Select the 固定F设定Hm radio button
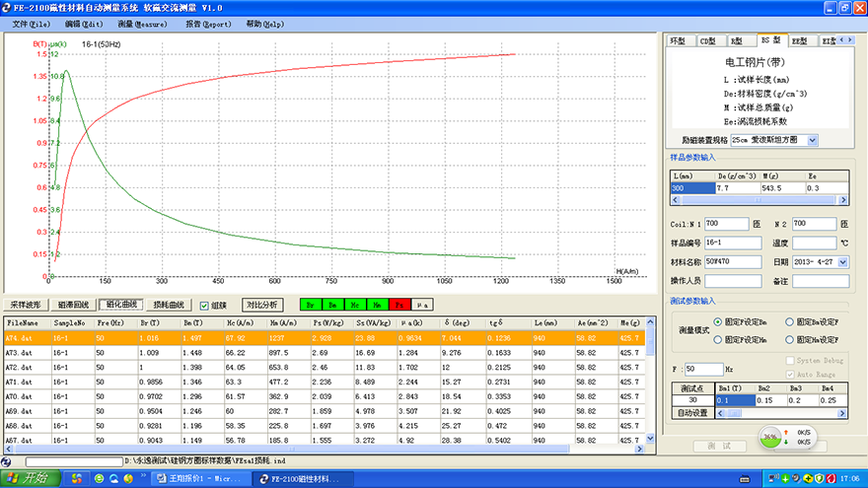Screen dimensions: 868x488 point(717,340)
